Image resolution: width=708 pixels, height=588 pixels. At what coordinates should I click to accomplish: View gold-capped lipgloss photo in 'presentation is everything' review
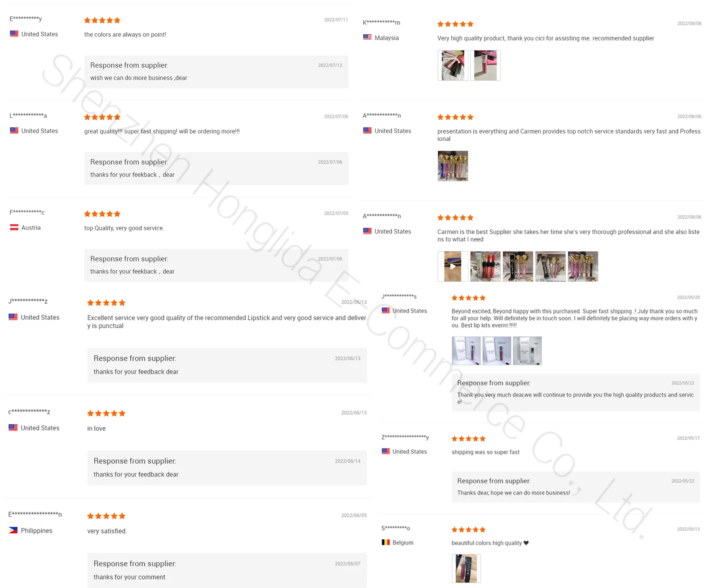(452, 166)
